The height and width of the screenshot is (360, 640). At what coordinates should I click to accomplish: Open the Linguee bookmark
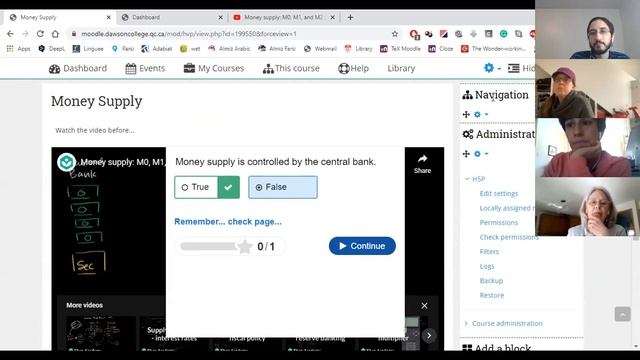88,49
